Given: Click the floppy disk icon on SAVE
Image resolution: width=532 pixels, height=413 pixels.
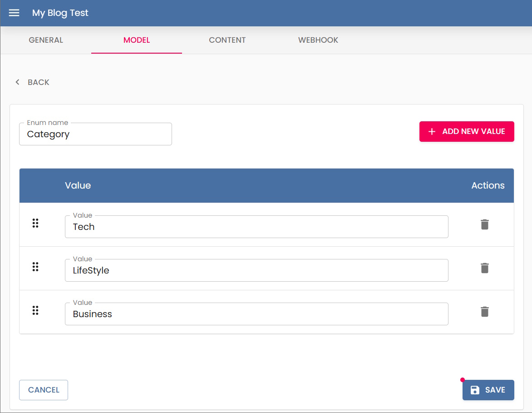Looking at the screenshot, I should click(474, 389).
